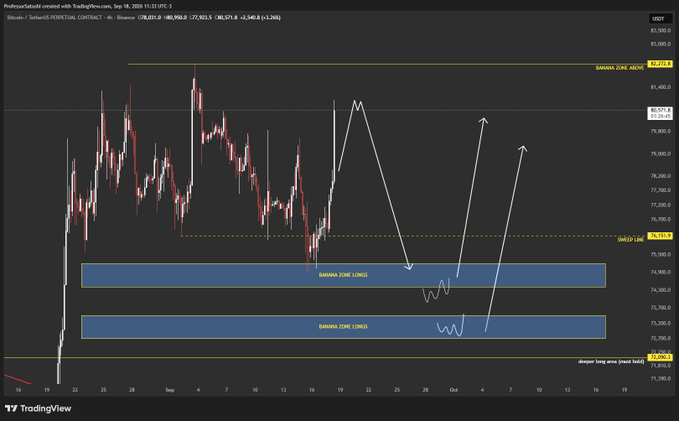Image resolution: width=679 pixels, height=421 pixels.
Task: Click the Oct label on time axis
Action: 454,390
